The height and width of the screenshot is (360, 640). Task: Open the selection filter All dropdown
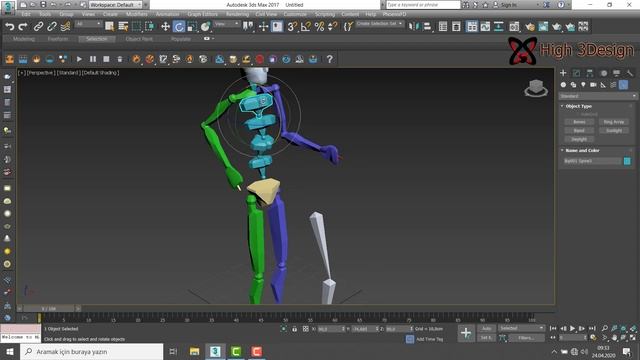pyautogui.click(x=88, y=24)
